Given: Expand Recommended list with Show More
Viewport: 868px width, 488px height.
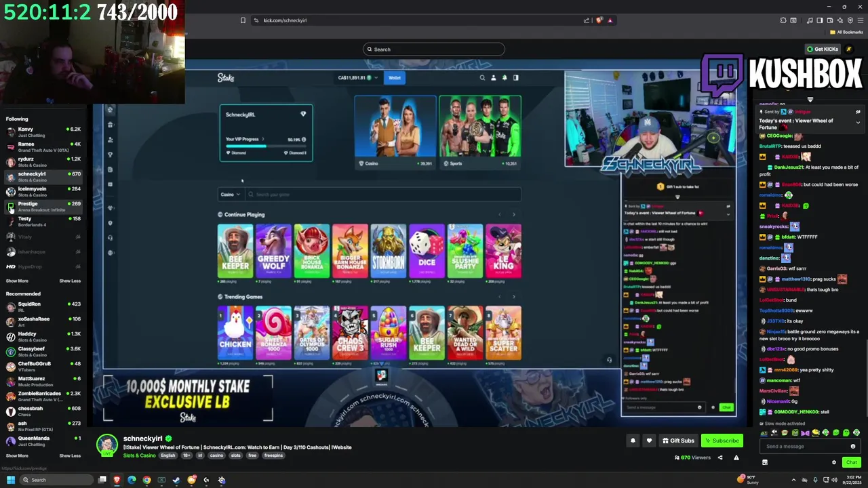Looking at the screenshot, I should pos(17,455).
